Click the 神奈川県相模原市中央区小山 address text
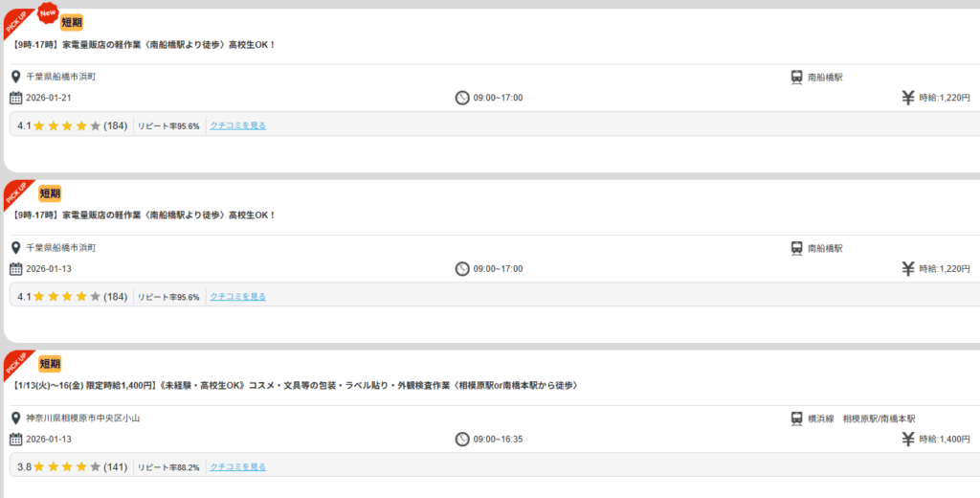Image resolution: width=980 pixels, height=498 pixels. [x=83, y=419]
